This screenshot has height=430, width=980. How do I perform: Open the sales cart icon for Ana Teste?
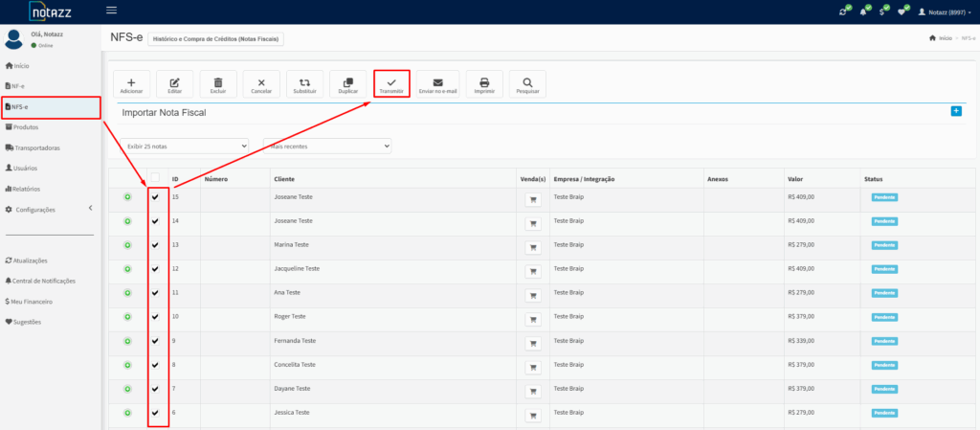click(533, 295)
